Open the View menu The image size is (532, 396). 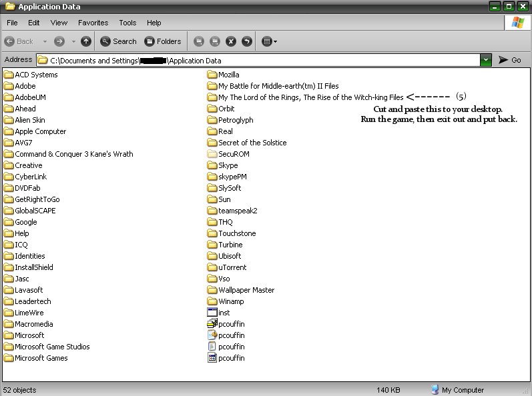point(59,23)
